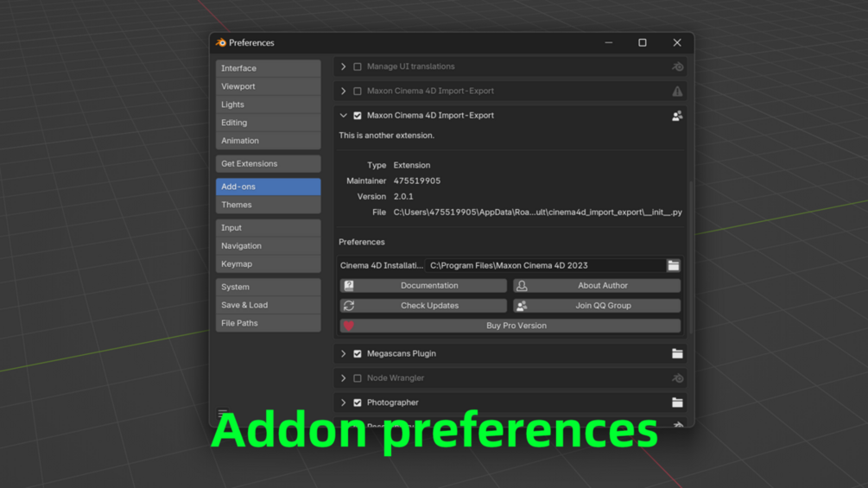The image size is (868, 488).
Task: Click the warning triangle icon on Maxon row
Action: (677, 92)
